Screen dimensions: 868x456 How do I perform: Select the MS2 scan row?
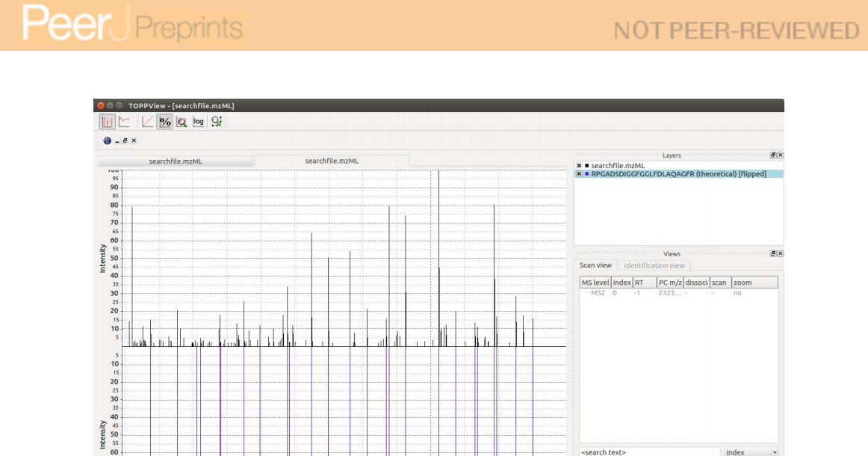(679, 293)
